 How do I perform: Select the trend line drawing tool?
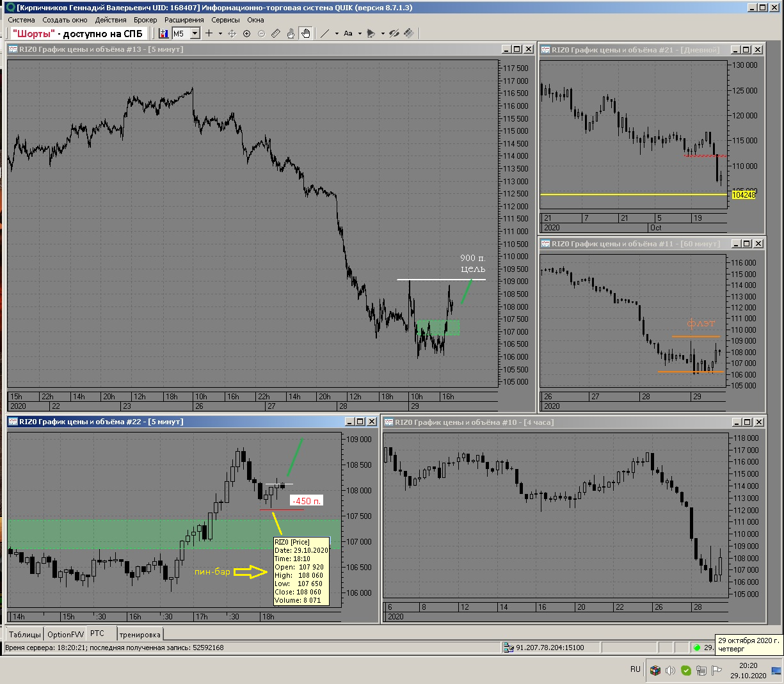point(325,33)
